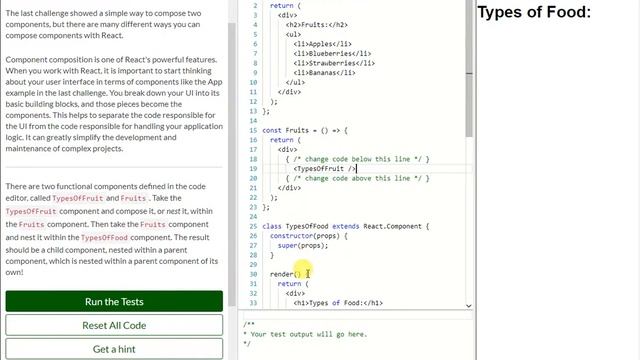Click line number 14 in the gutter
Screen dimensions: 640x360
253,121
